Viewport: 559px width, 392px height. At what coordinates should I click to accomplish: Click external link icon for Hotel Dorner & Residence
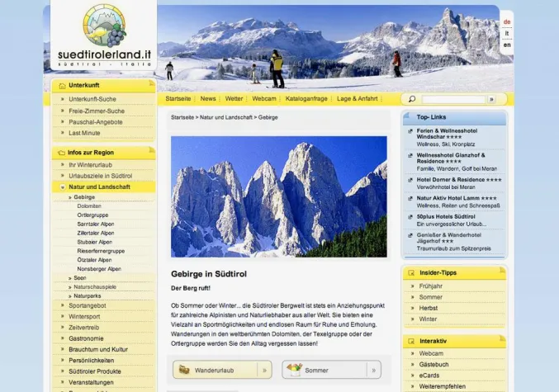coord(410,179)
